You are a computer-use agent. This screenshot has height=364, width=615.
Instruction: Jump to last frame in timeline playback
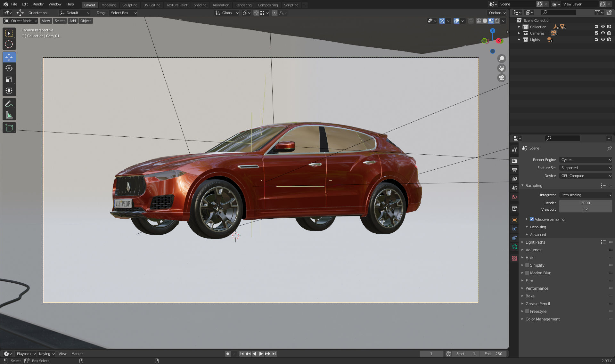274,353
